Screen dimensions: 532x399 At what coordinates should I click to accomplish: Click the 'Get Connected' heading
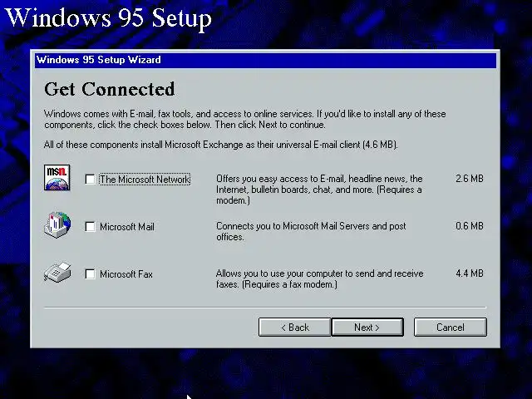pos(109,89)
